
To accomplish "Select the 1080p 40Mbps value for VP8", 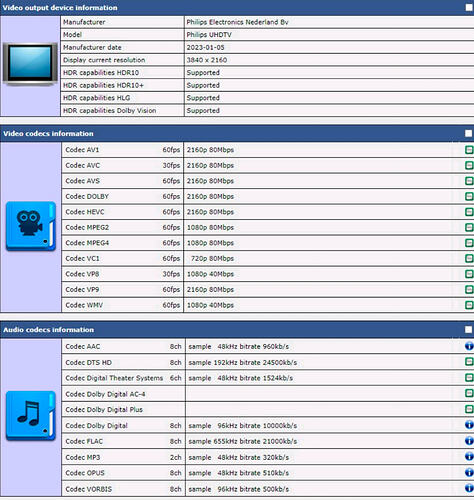I will coord(210,274).
